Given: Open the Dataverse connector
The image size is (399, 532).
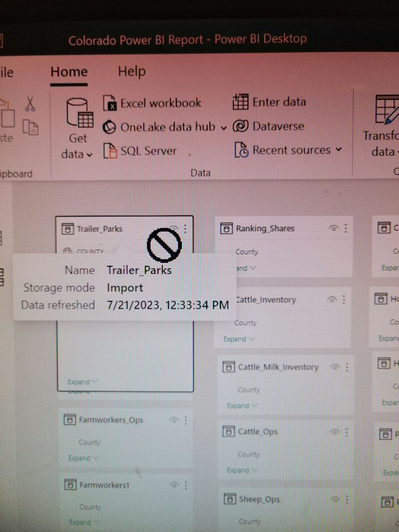Looking at the screenshot, I should (268, 126).
